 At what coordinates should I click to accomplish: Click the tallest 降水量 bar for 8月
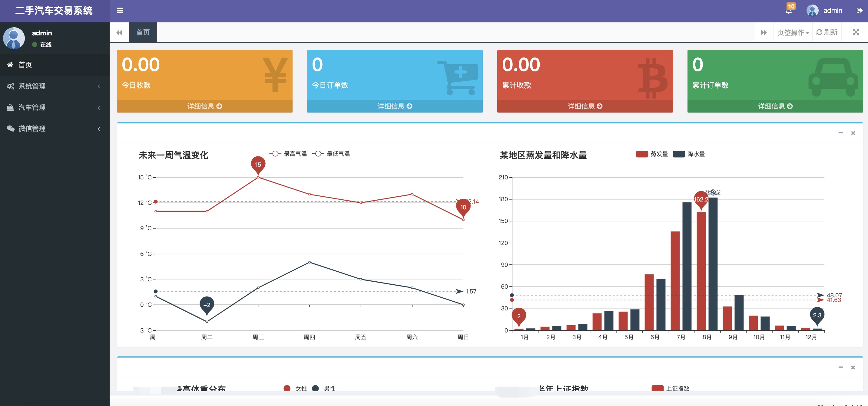coord(713,264)
